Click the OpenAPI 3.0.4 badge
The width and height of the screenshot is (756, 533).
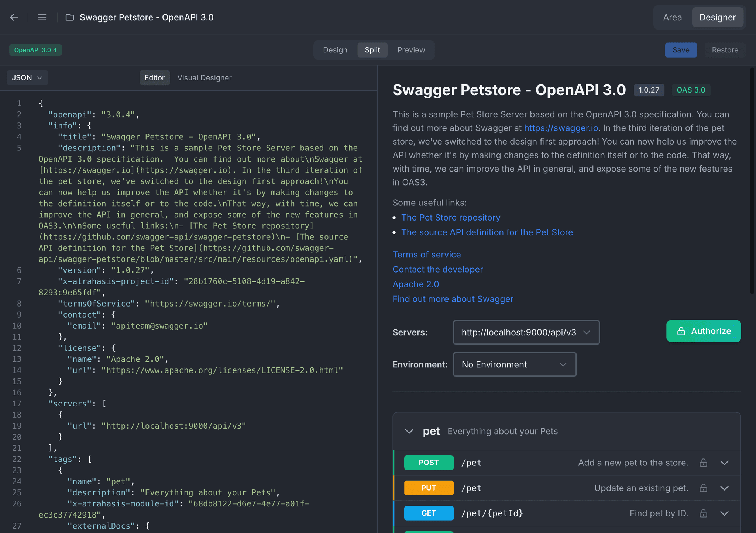click(x=35, y=50)
